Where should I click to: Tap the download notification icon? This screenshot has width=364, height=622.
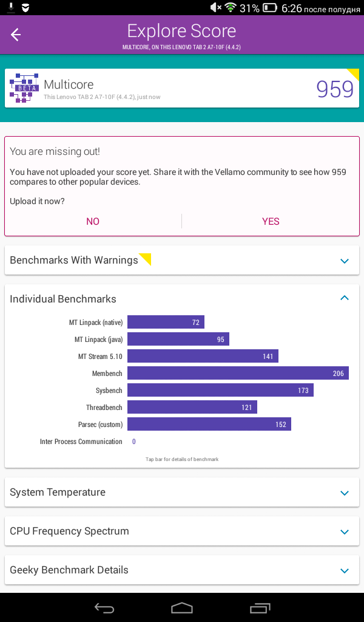click(x=12, y=7)
